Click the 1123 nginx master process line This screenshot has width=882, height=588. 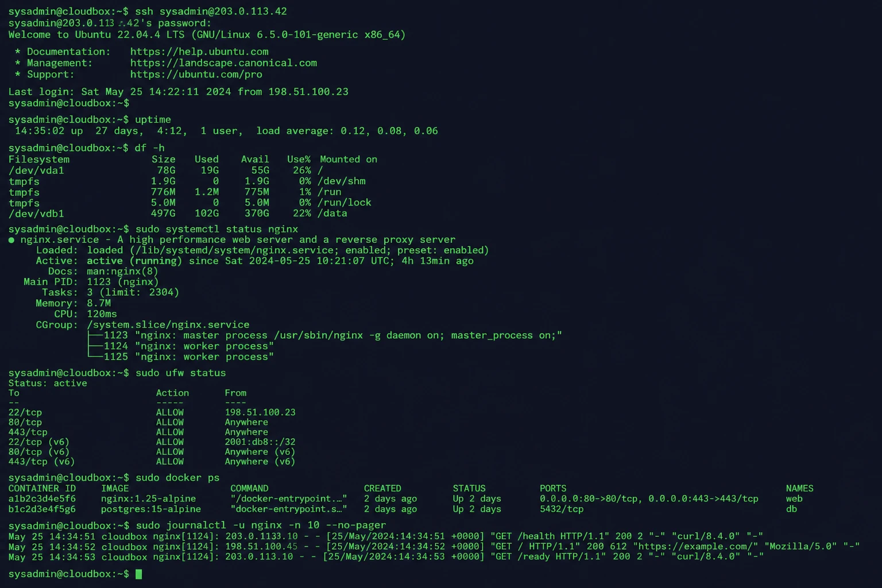(324, 336)
